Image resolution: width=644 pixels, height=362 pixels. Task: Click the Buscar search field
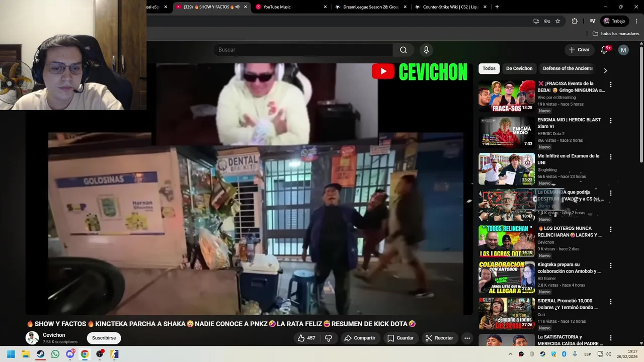[x=303, y=50]
